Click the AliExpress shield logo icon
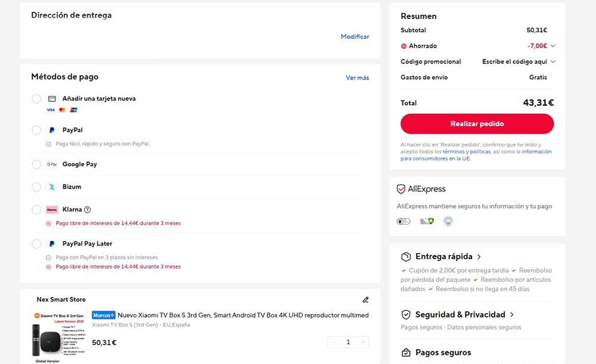Screen dimensions: 596x364 click(401, 189)
